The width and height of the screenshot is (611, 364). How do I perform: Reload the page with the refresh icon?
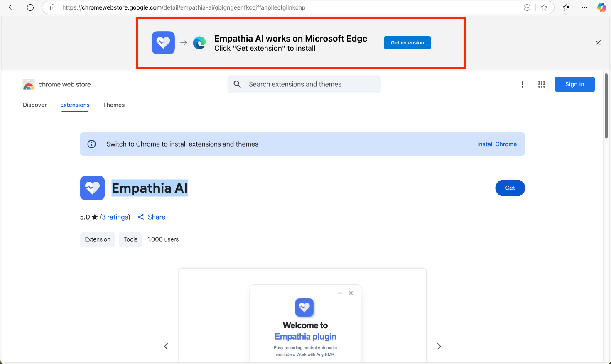point(30,7)
